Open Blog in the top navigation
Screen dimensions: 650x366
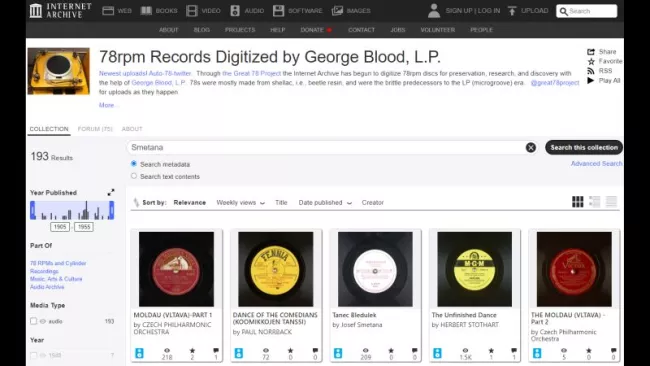click(201, 30)
